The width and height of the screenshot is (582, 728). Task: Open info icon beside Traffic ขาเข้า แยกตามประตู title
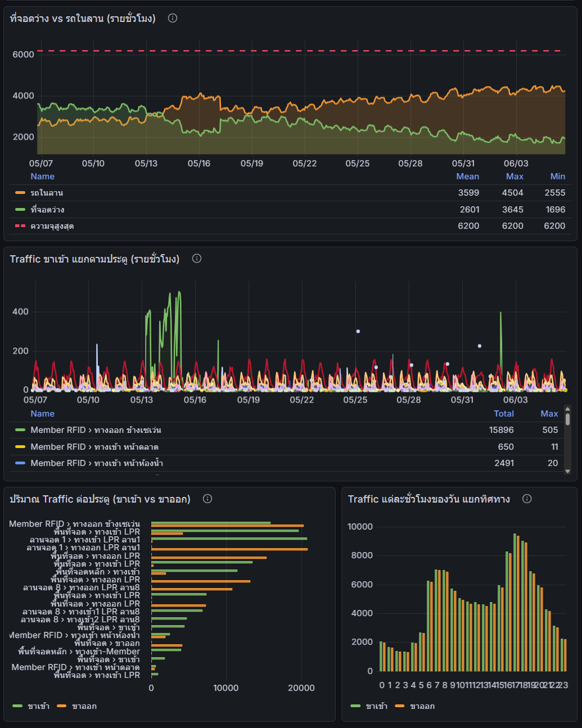pyautogui.click(x=197, y=259)
